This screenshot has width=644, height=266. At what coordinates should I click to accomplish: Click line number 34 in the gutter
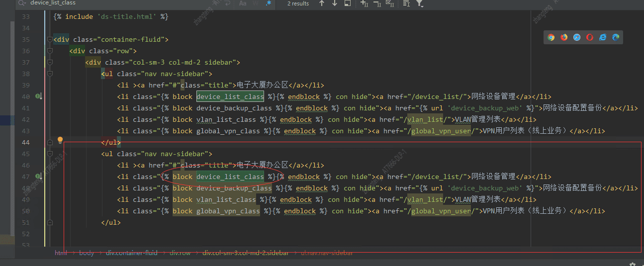(26, 28)
